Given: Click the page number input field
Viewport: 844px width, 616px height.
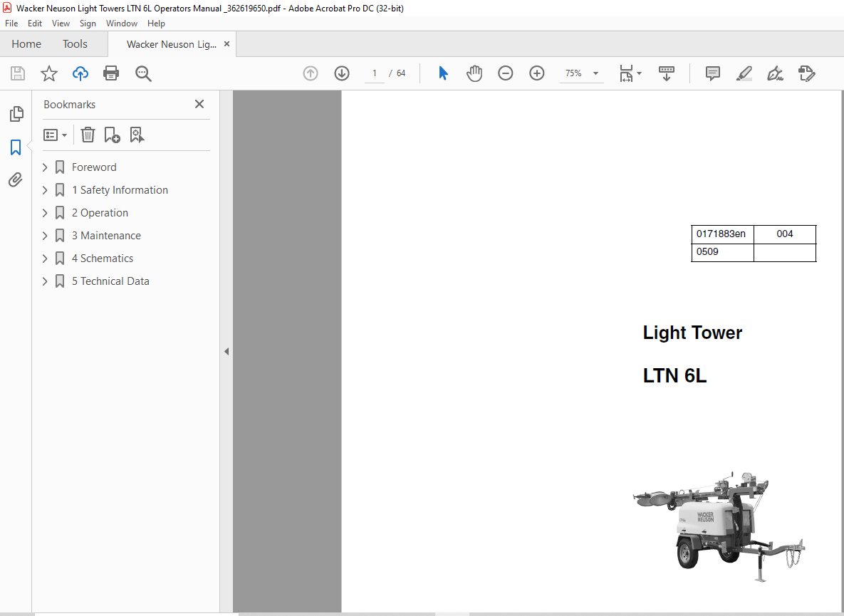Looking at the screenshot, I should (x=375, y=73).
